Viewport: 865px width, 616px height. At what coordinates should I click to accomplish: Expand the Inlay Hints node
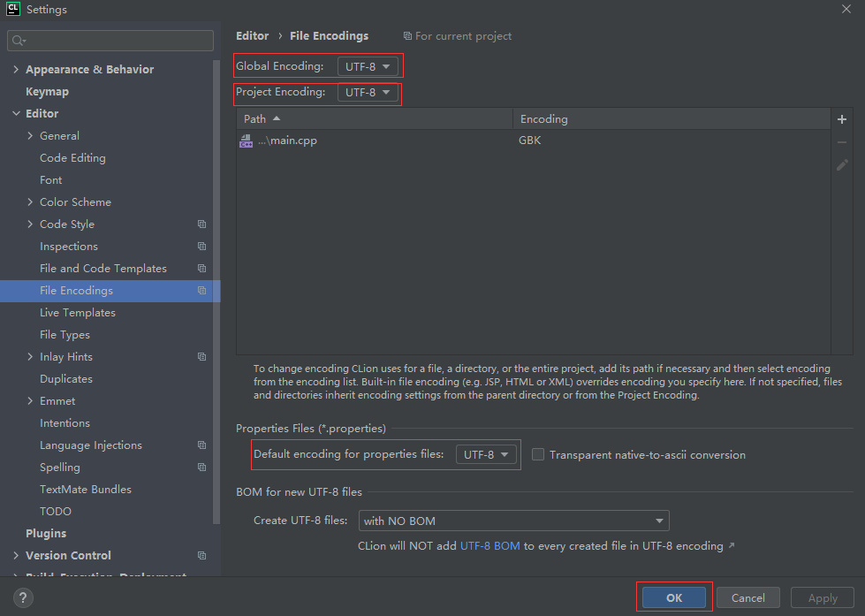pos(30,356)
